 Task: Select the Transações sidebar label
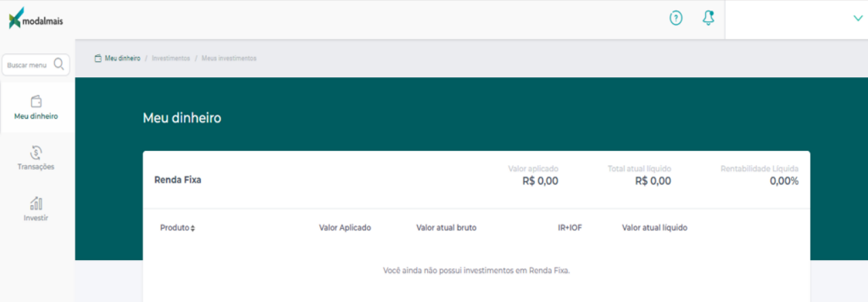[36, 167]
